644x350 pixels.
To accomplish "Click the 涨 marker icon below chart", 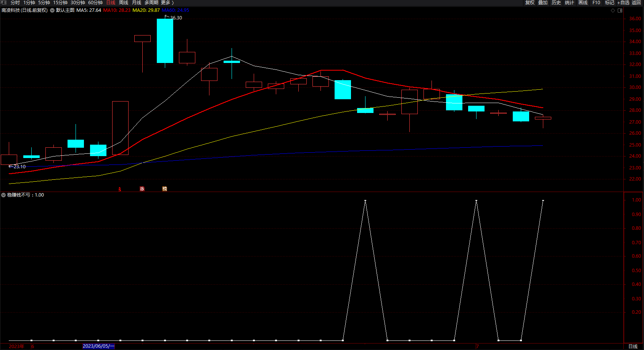I will [x=142, y=189].
